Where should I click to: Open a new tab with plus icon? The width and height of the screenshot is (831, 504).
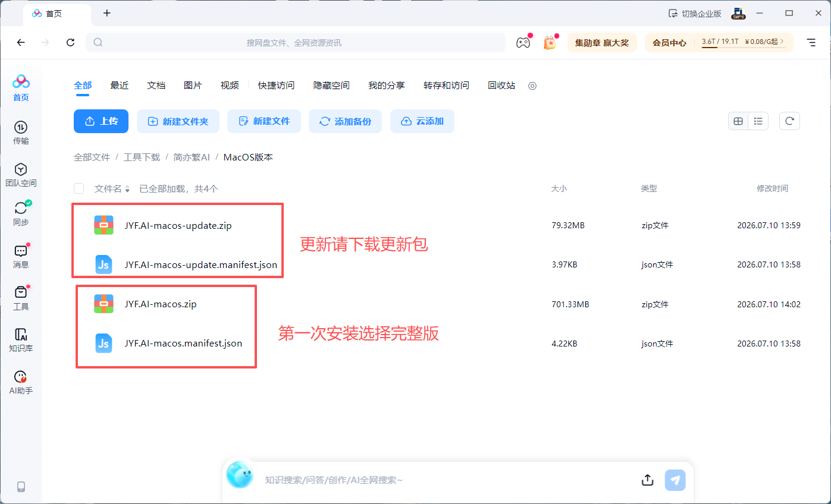[x=107, y=13]
